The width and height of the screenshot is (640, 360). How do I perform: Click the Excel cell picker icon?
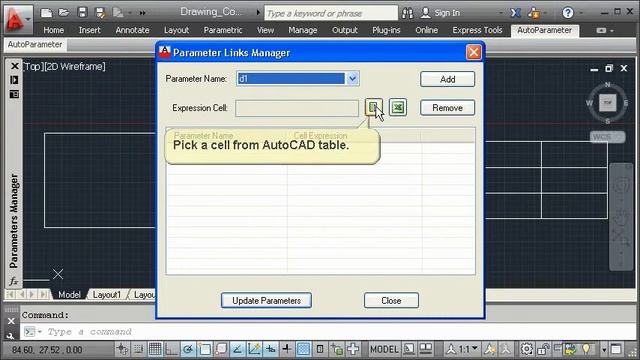coord(398,107)
